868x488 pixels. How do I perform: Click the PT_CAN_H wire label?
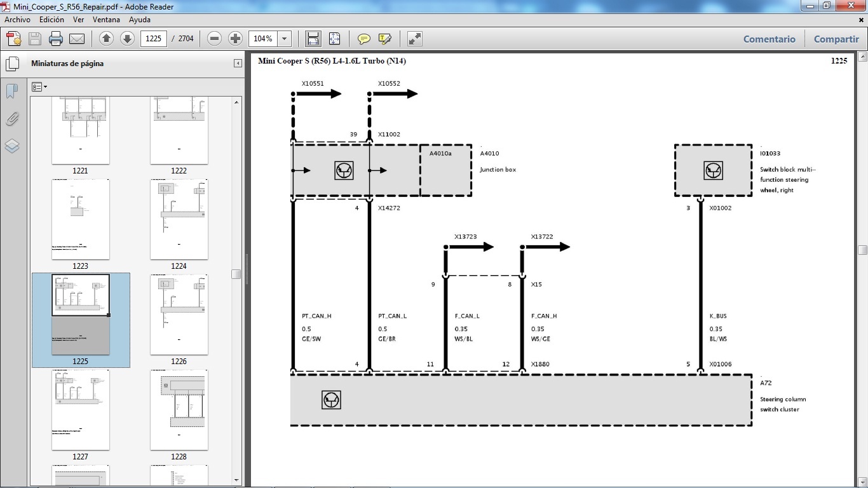click(x=316, y=316)
